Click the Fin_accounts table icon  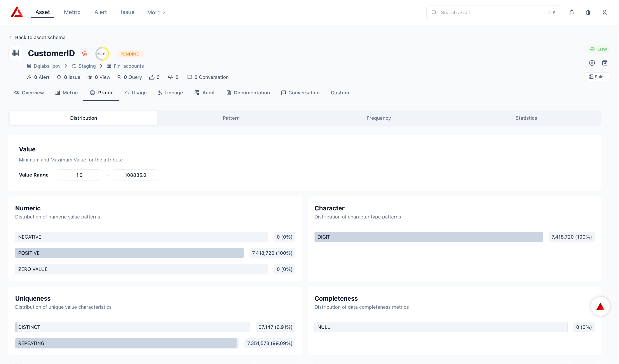[x=109, y=66]
